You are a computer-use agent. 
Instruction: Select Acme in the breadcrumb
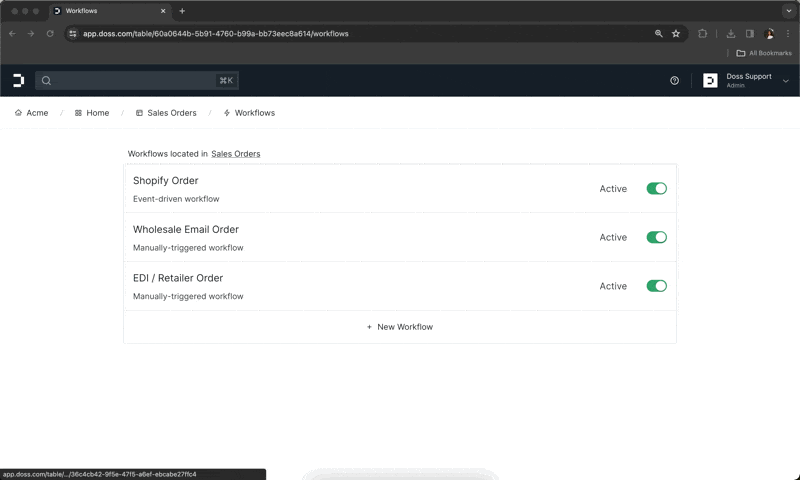click(31, 113)
